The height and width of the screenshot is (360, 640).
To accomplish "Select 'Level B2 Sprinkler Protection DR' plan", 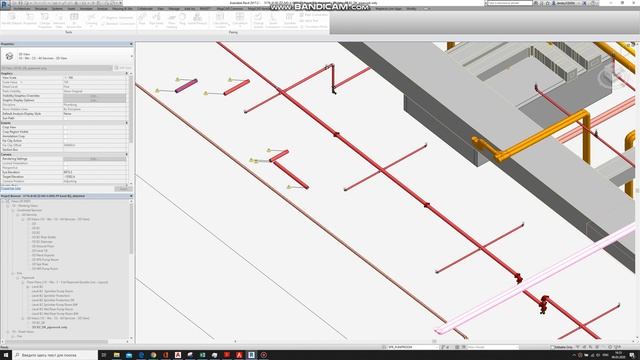I will 53,300.
